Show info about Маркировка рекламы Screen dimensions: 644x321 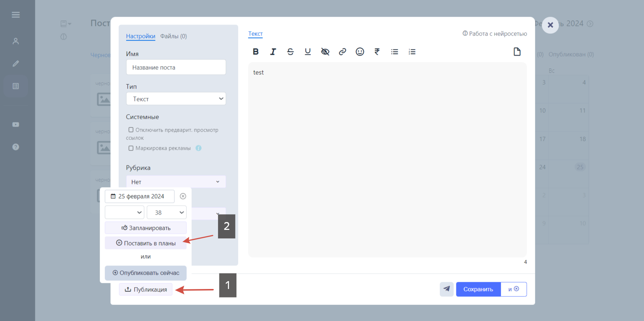(x=198, y=148)
